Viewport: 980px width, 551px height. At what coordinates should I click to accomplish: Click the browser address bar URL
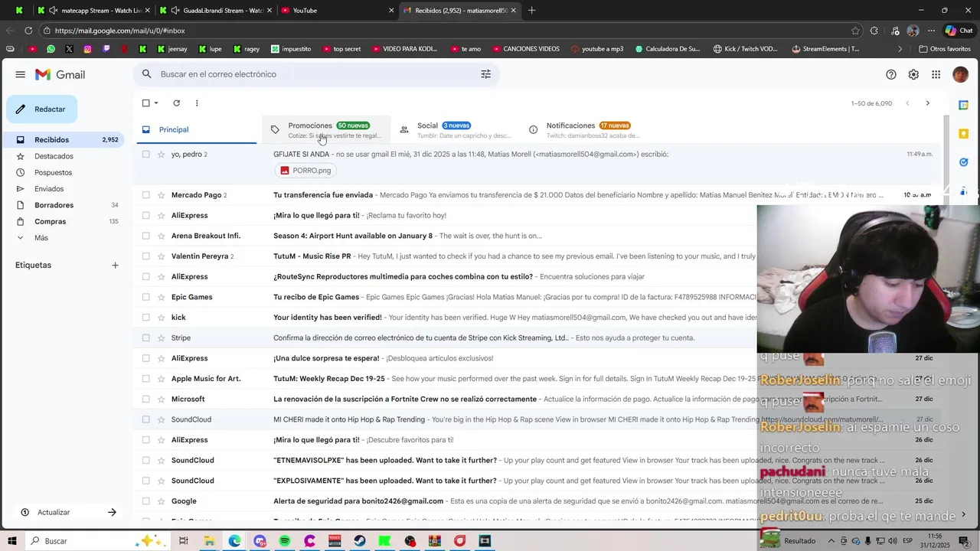click(119, 31)
